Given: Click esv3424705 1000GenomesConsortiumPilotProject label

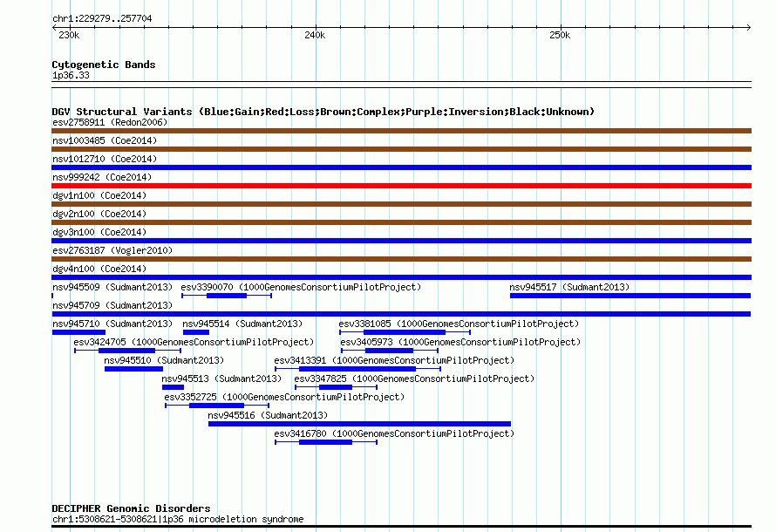Looking at the screenshot, I should click(x=194, y=342).
